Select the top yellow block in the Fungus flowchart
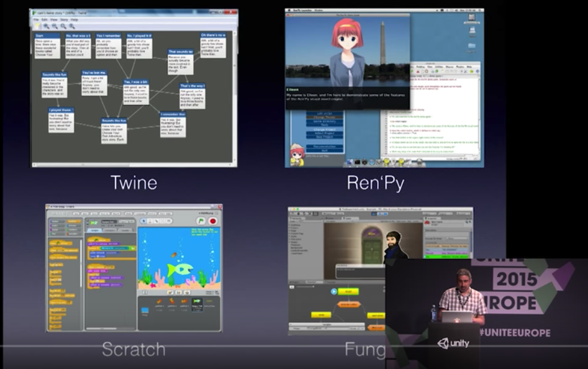The width and height of the screenshot is (588, 369). click(348, 291)
